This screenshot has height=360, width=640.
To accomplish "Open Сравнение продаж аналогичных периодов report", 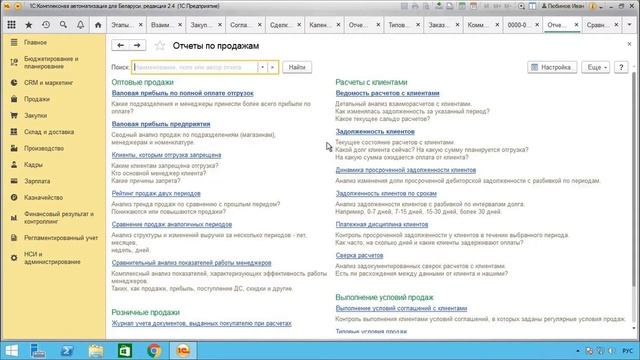I will coord(171,224).
